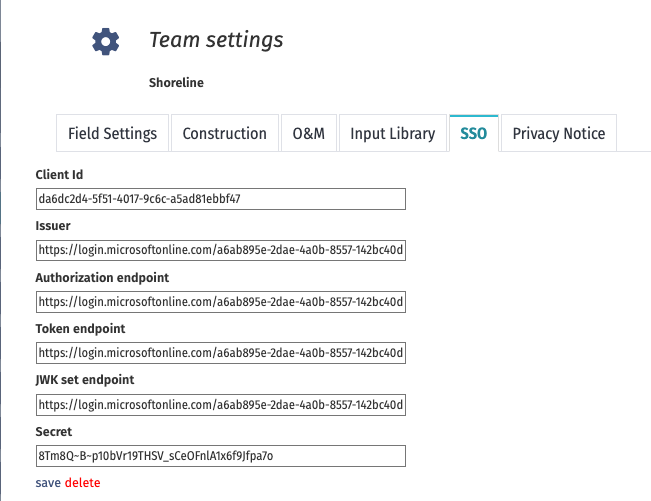Click the Client Id label
The width and height of the screenshot is (651, 501).
(x=59, y=175)
